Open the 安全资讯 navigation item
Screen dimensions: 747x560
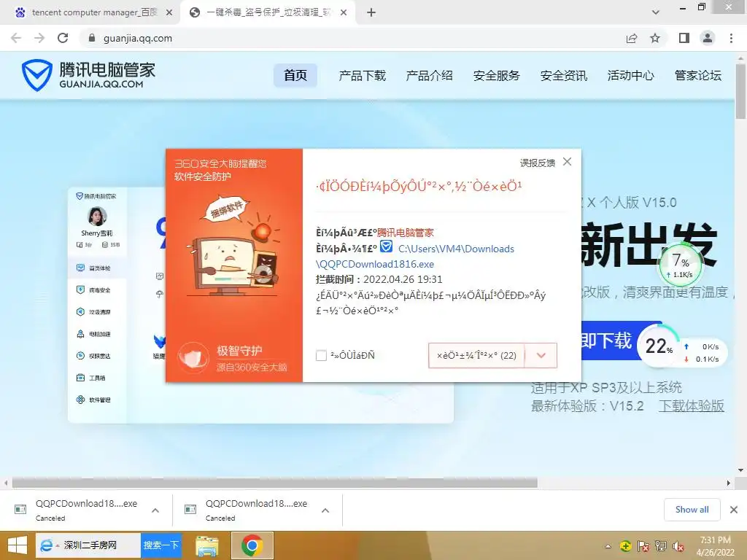(564, 75)
